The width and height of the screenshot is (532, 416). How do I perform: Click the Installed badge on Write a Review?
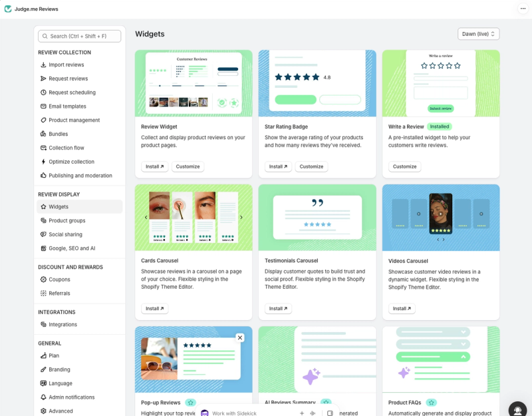[x=440, y=126]
